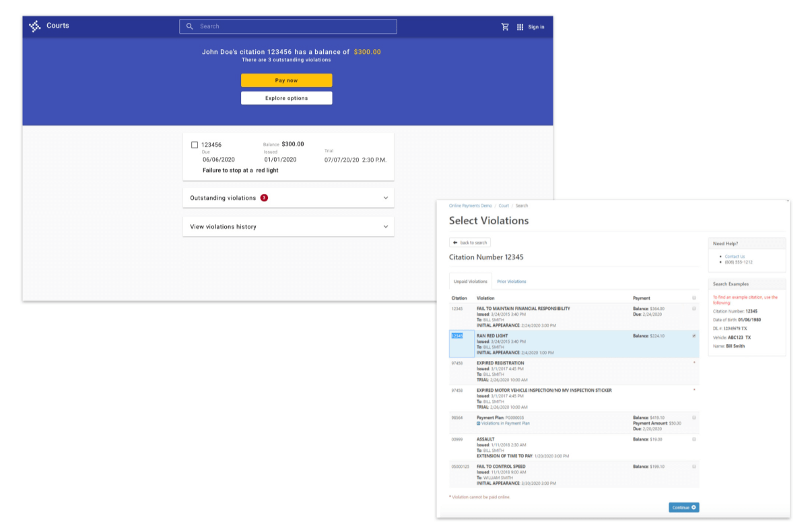The width and height of the screenshot is (812, 530).
Task: Click the outstanding violations count badge
Action: coord(264,198)
